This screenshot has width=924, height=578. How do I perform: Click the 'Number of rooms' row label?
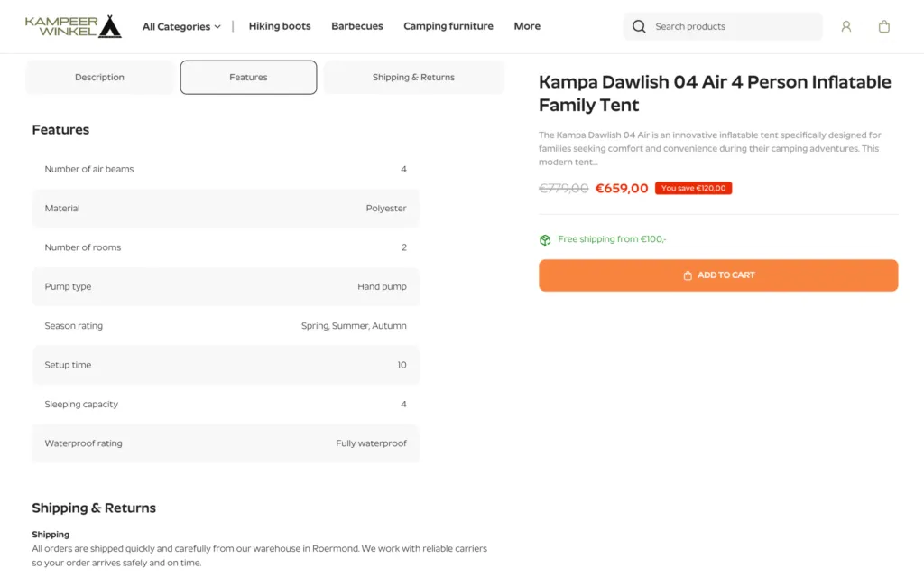82,247
